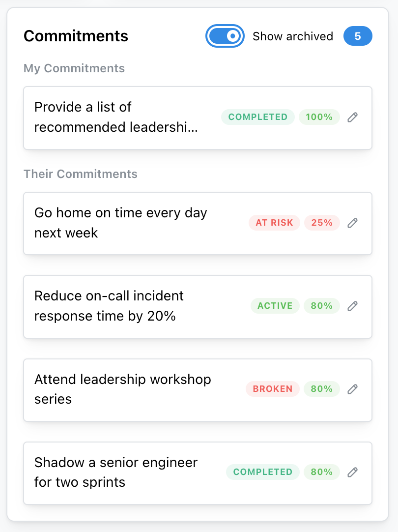Click the AT RISK status badge

274,223
